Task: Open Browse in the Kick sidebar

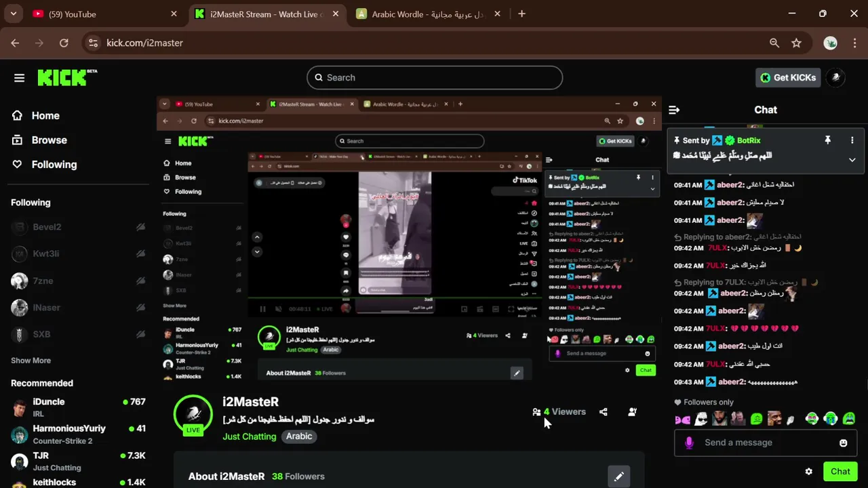Action: click(x=40, y=140)
